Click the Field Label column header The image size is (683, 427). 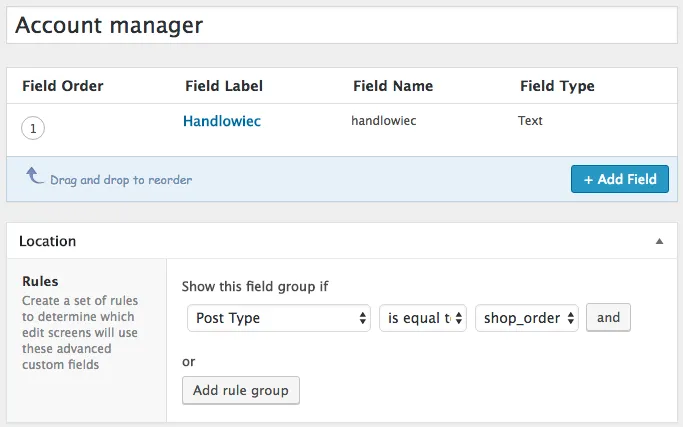(x=224, y=86)
